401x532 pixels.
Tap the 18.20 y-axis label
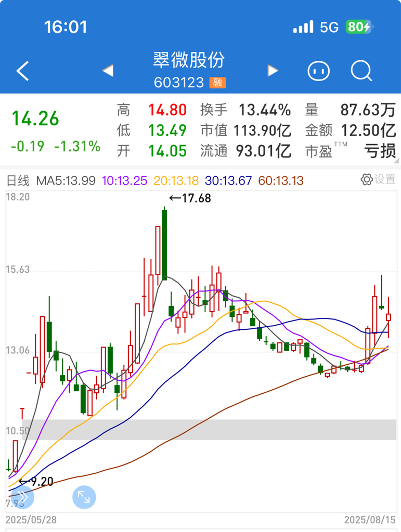[18, 197]
